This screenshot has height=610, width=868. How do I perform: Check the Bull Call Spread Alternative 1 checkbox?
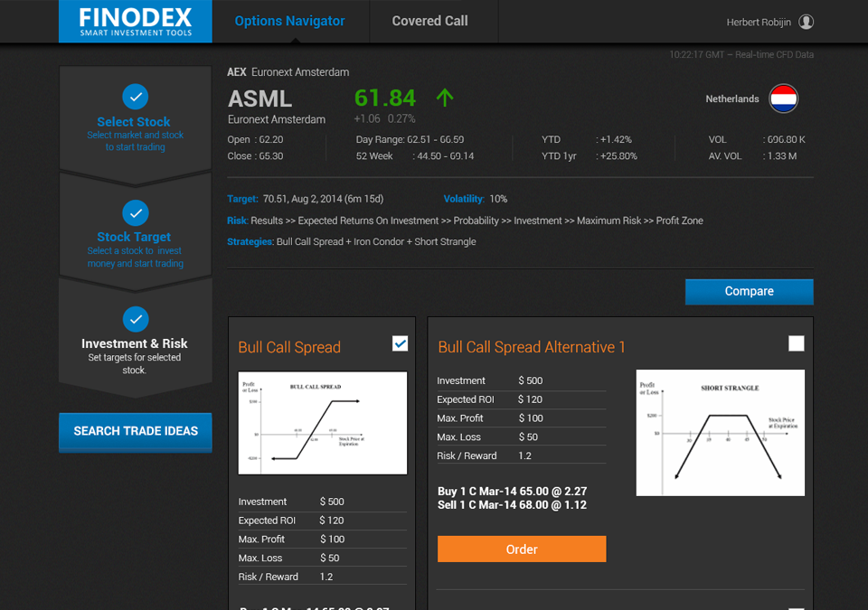[x=796, y=343]
